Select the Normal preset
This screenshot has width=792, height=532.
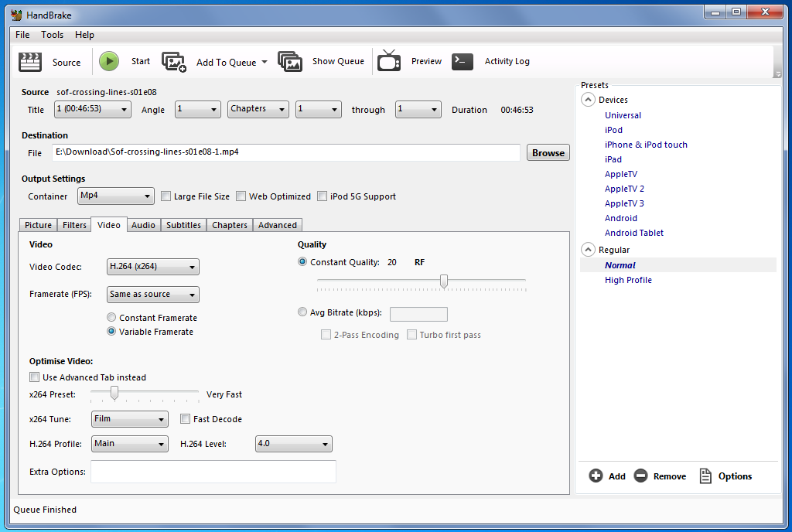click(620, 265)
